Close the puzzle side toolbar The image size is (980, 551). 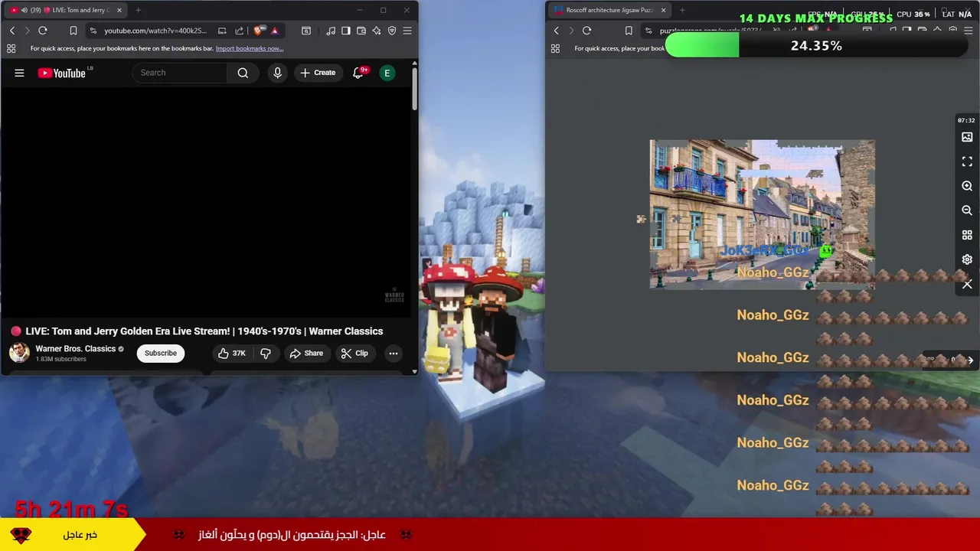point(967,284)
